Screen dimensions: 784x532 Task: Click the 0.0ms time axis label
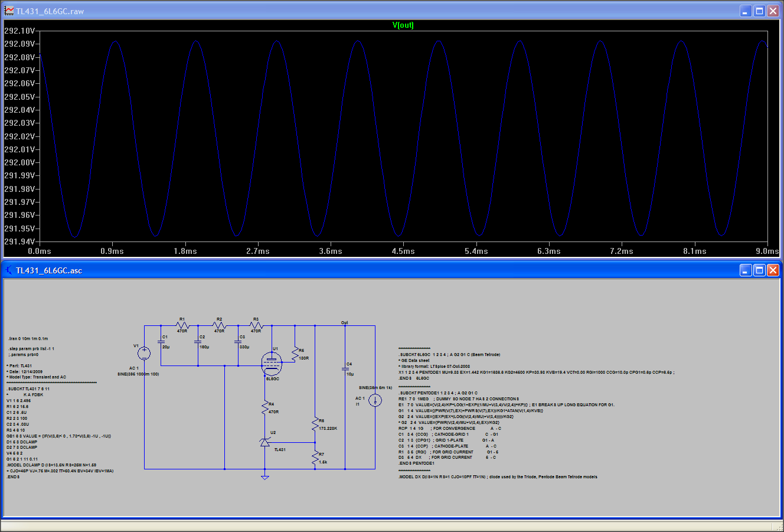coord(40,251)
